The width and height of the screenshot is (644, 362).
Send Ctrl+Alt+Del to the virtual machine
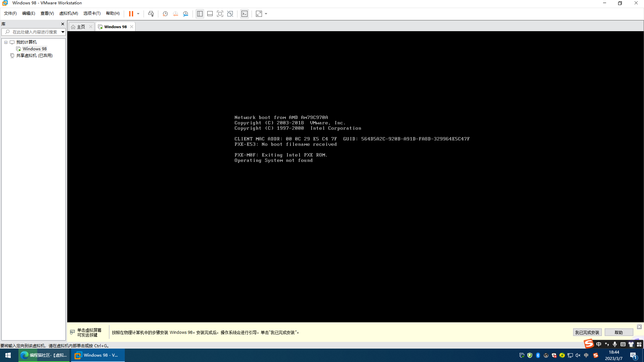click(151, 14)
